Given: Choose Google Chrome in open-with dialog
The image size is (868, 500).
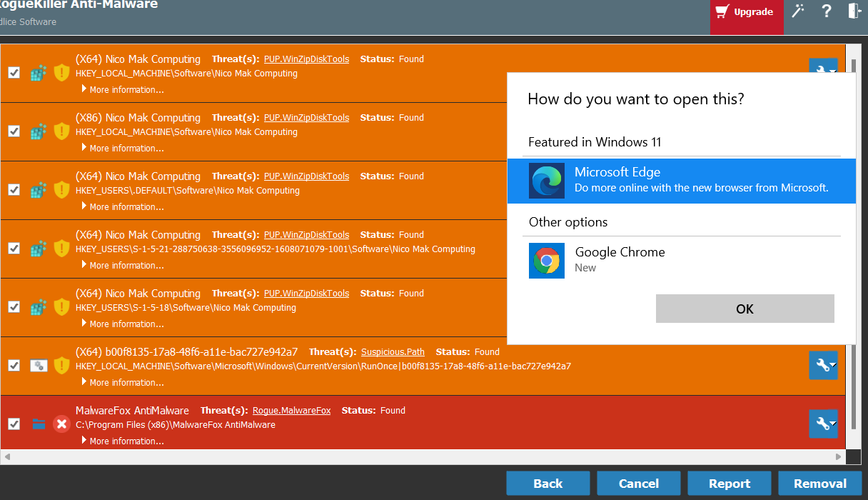Looking at the screenshot, I should click(682, 260).
